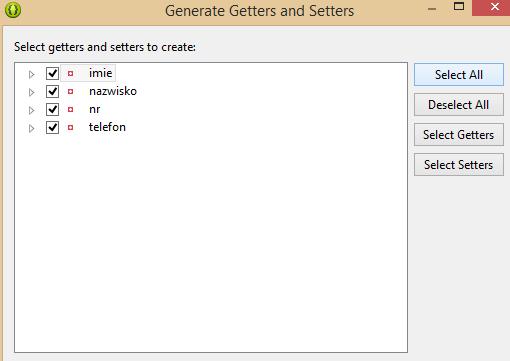The width and height of the screenshot is (510, 361).
Task: Click the private field icon beside imie
Action: (x=70, y=73)
